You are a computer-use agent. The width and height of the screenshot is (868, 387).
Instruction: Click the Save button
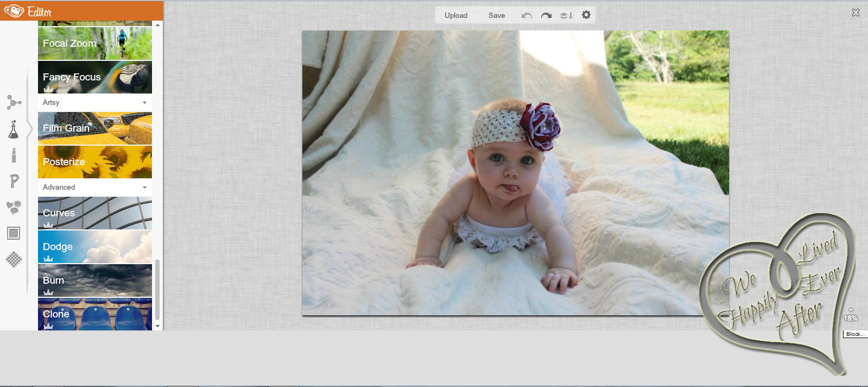pos(497,15)
